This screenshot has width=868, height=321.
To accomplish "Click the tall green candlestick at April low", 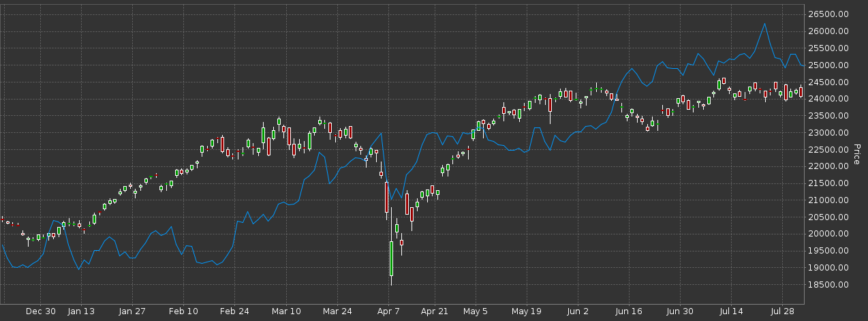I will click(x=392, y=259).
